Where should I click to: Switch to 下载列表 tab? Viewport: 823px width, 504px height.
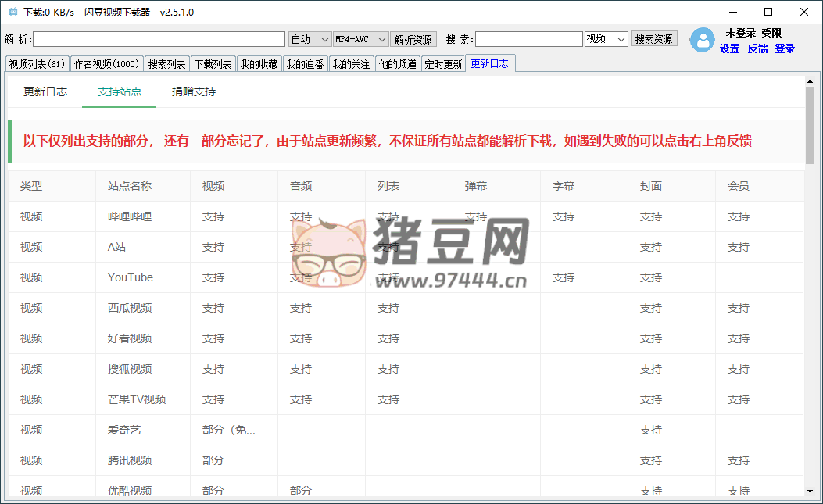click(213, 64)
